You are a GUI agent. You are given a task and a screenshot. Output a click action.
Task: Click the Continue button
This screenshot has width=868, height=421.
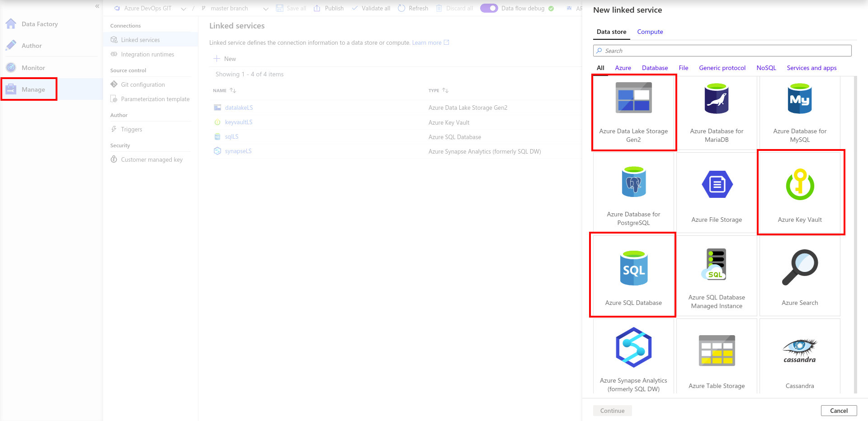(x=613, y=411)
